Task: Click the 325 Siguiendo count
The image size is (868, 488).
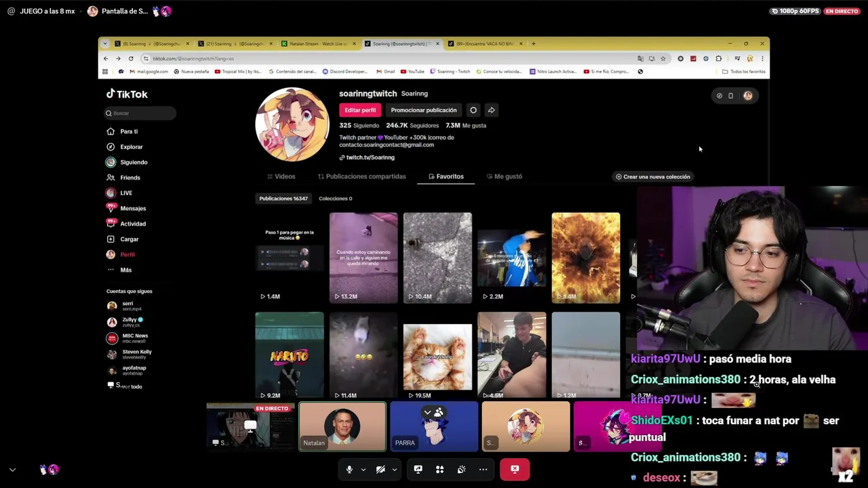Action: pyautogui.click(x=359, y=125)
